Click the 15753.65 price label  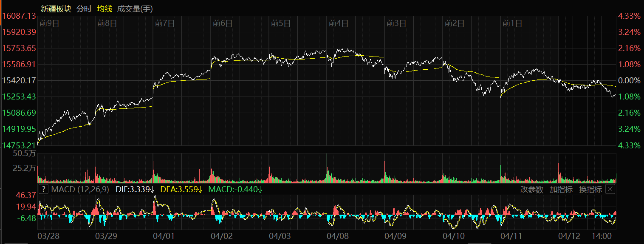coord(18,48)
